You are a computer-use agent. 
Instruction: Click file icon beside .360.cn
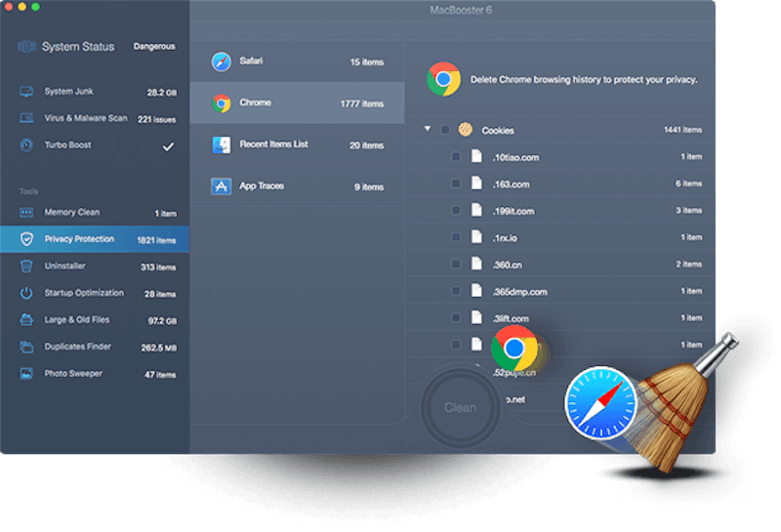pyautogui.click(x=476, y=264)
